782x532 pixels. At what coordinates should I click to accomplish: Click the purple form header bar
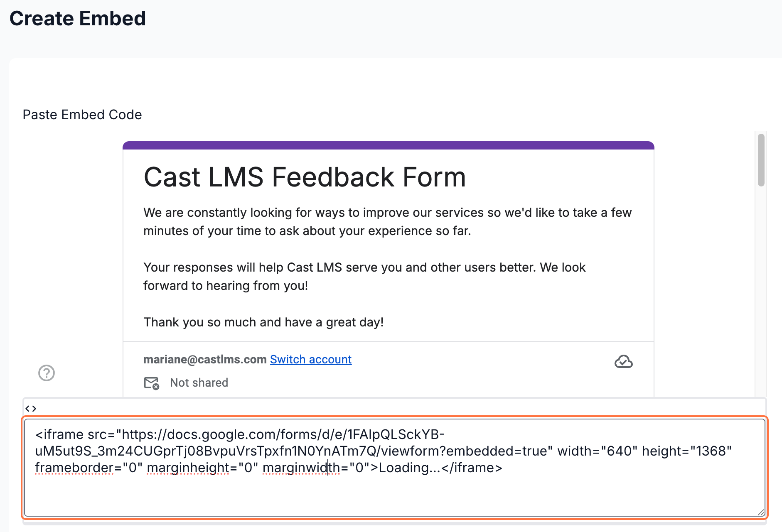(x=388, y=145)
